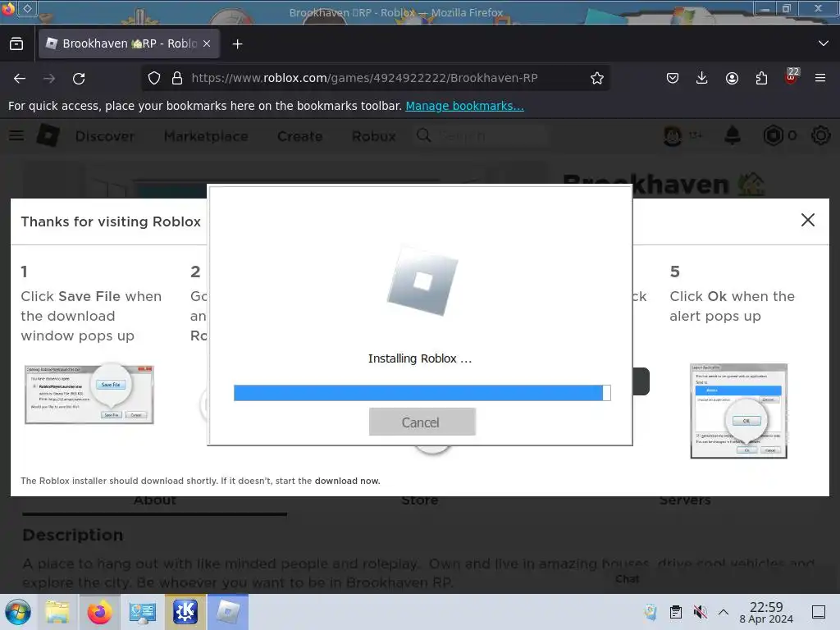Open Manage bookmarks link
This screenshot has width=840, height=630.
pyautogui.click(x=464, y=106)
